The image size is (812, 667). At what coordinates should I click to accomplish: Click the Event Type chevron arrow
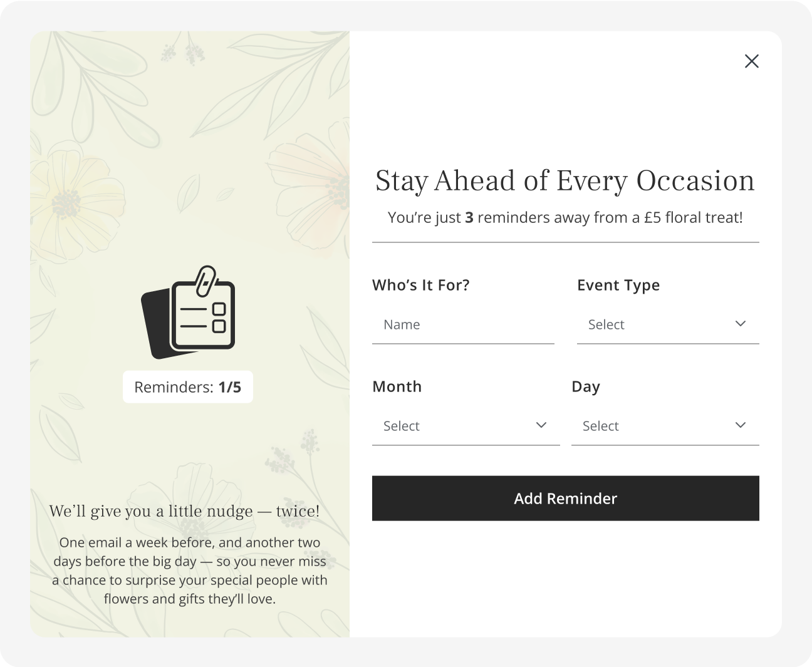pyautogui.click(x=741, y=324)
